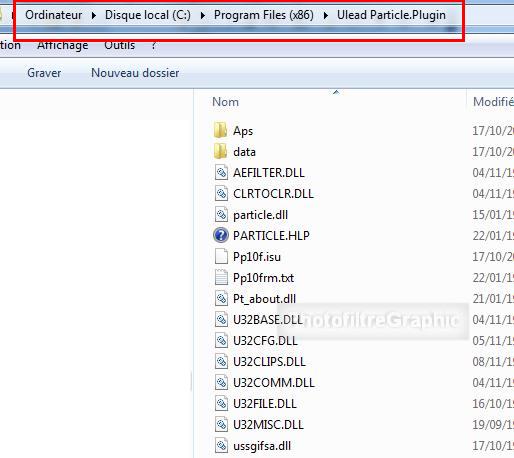Click the Ulead Particle.Plugin breadcrumb
Image resolution: width=514 pixels, height=458 pixels.
(x=391, y=15)
